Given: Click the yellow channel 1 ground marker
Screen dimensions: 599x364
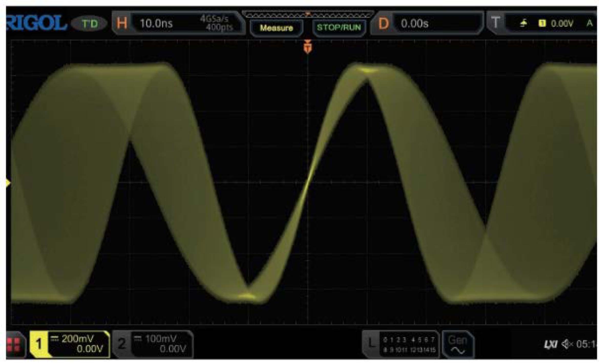Looking at the screenshot, I should (8, 183).
